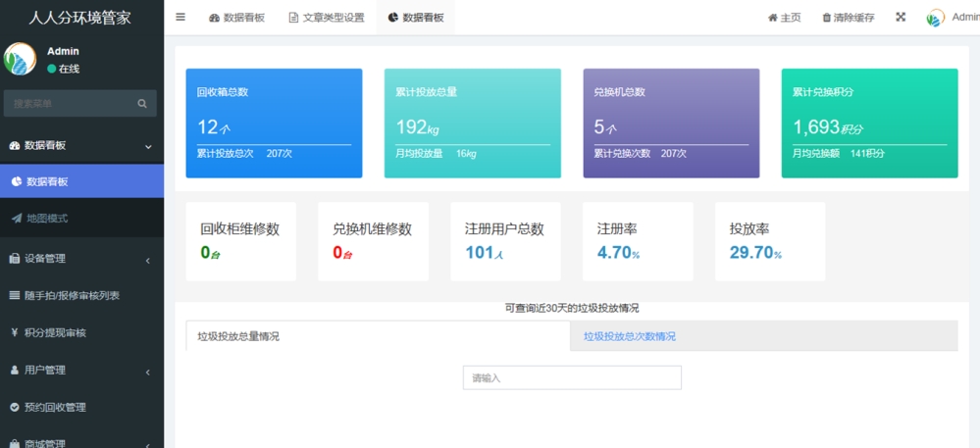Click the 兑换机维修数 stat tile
This screenshot has width=980, height=448.
pyautogui.click(x=373, y=241)
